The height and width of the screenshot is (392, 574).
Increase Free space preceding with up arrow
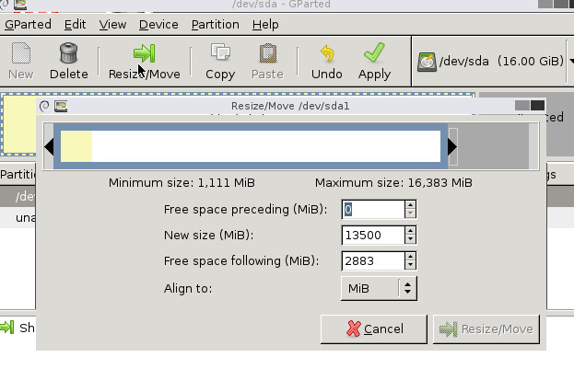(410, 205)
